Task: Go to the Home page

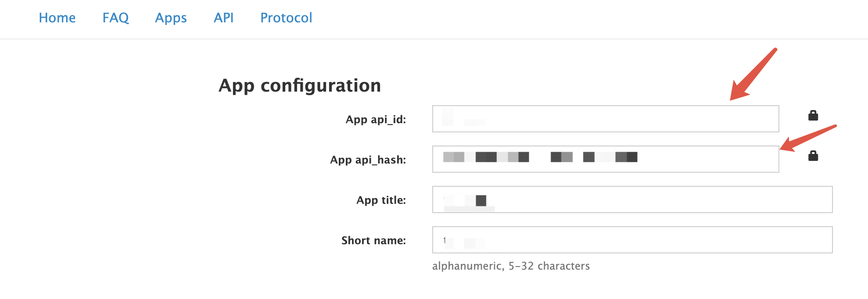Action: (x=57, y=18)
